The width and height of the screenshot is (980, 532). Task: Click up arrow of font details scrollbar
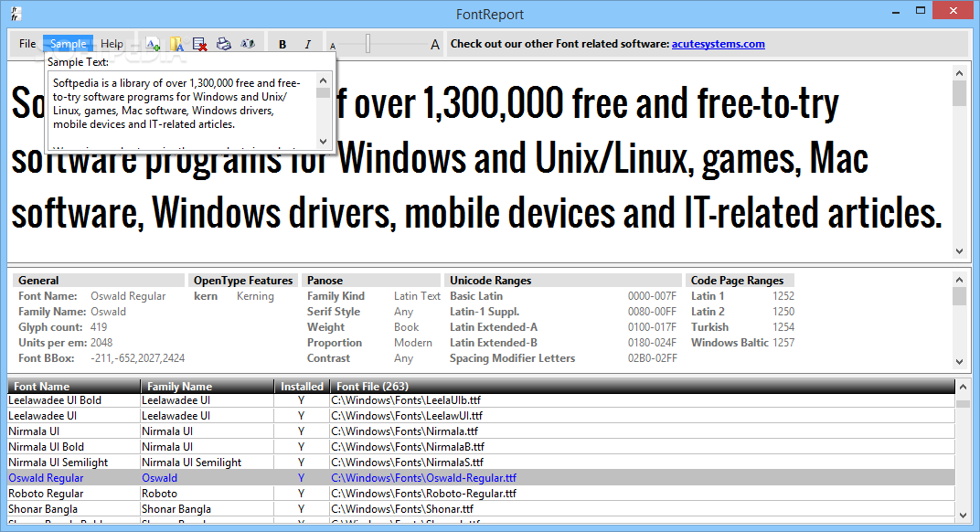pos(959,280)
